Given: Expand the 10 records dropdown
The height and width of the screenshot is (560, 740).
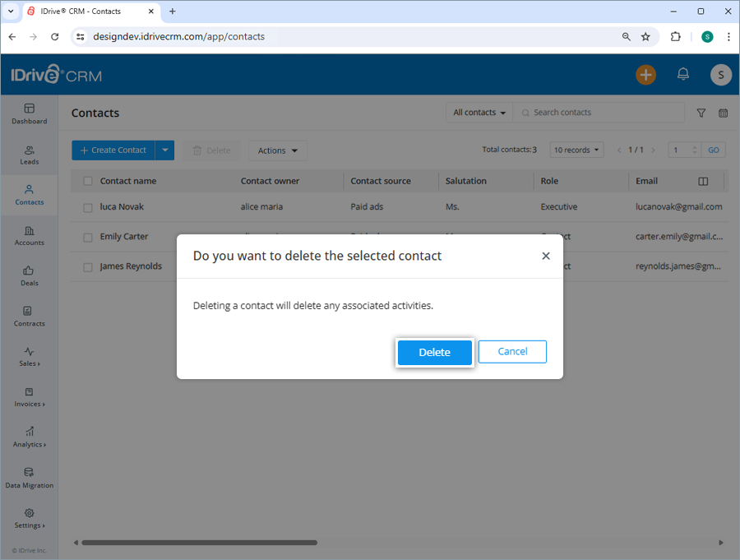Looking at the screenshot, I should click(x=576, y=150).
